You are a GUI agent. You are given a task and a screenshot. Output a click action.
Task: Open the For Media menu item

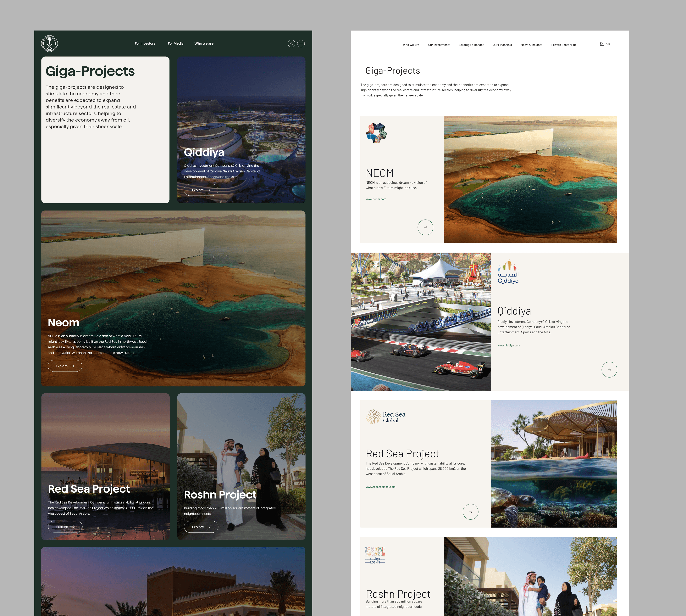(x=176, y=44)
